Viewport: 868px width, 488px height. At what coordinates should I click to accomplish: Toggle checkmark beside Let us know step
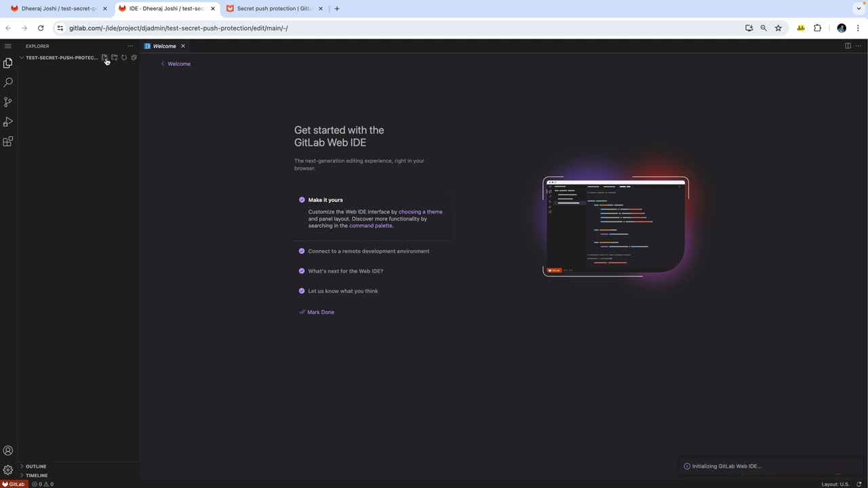coord(302,291)
